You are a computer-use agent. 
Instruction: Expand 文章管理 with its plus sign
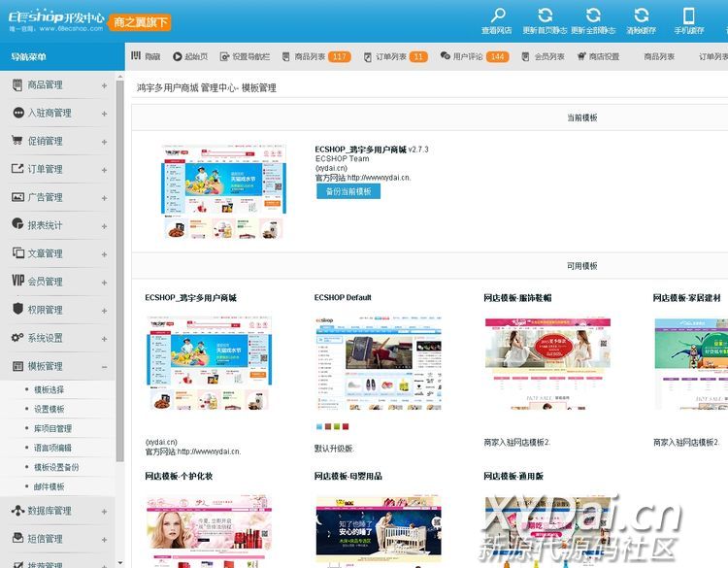105,254
